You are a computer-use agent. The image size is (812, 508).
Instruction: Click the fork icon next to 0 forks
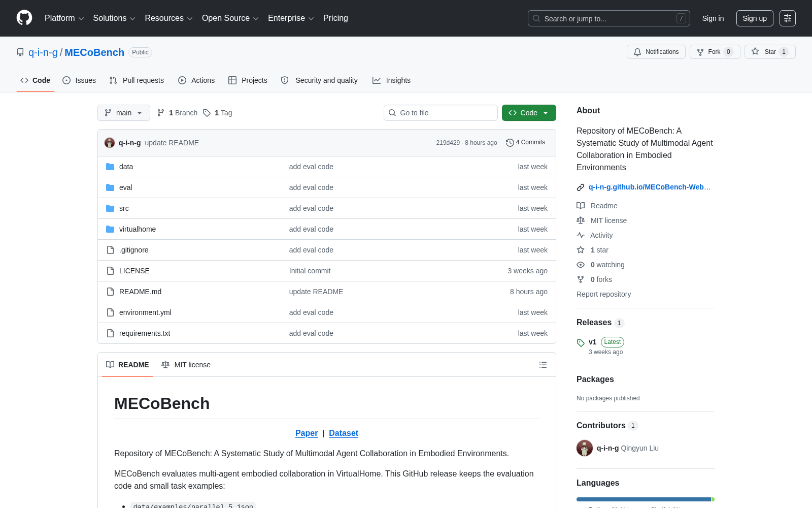pyautogui.click(x=581, y=279)
